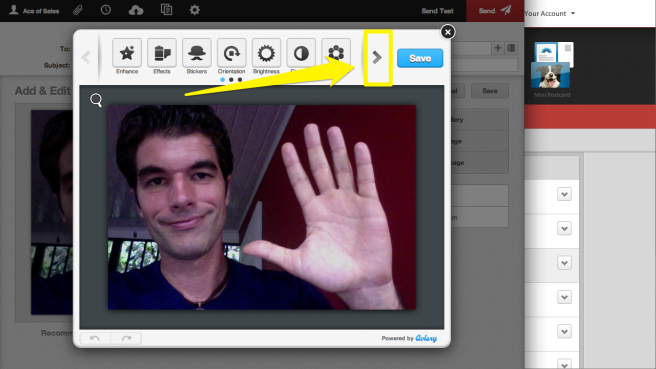Click the magnifier zoom icon on canvas
Image resolution: width=656 pixels, height=369 pixels.
coord(96,100)
